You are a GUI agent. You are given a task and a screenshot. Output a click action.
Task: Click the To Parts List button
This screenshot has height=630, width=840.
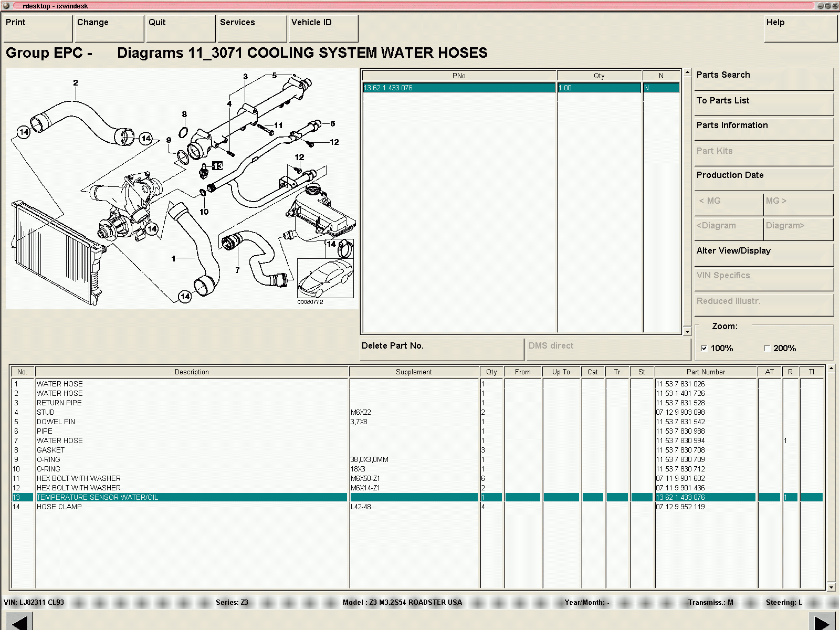pyautogui.click(x=764, y=104)
